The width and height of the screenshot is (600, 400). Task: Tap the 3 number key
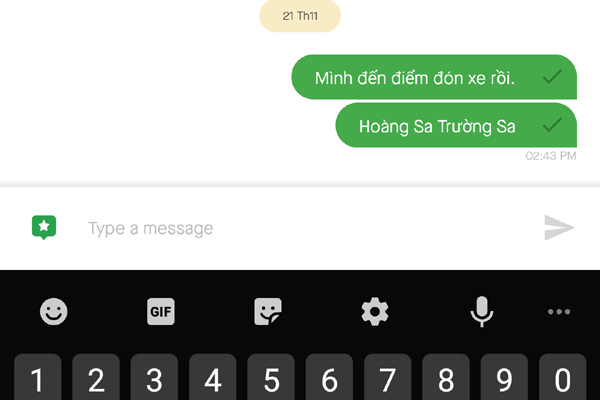(x=155, y=377)
